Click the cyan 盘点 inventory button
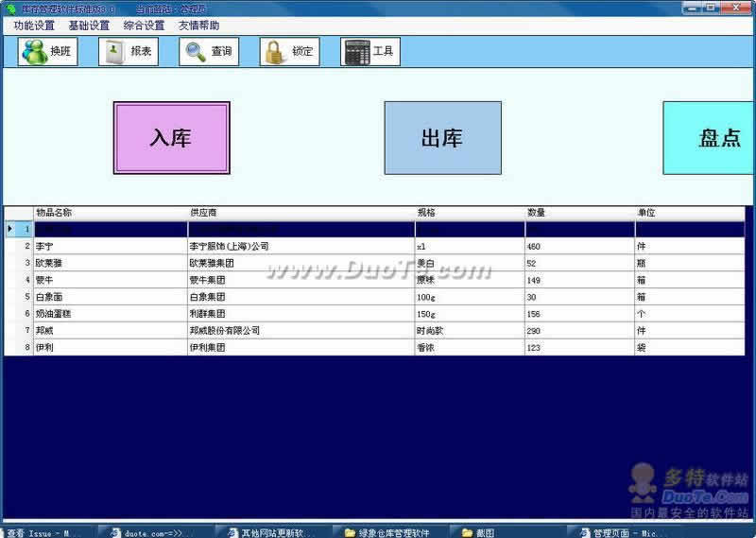Screen dimensions: 756x538 pos(711,138)
